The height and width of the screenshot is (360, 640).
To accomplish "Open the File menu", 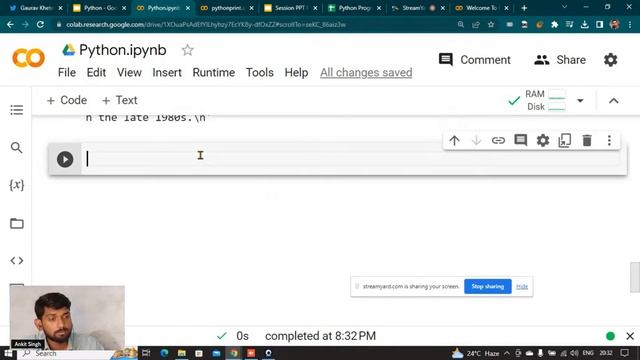I will (67, 73).
